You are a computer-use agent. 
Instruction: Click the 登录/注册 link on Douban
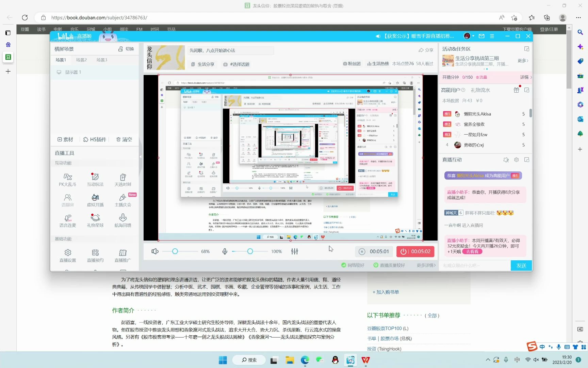click(x=549, y=29)
